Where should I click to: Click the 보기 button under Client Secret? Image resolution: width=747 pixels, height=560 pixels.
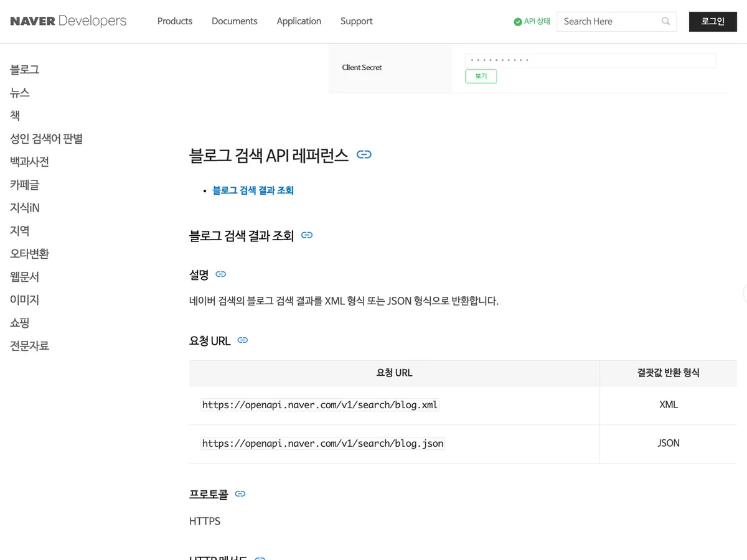[481, 76]
